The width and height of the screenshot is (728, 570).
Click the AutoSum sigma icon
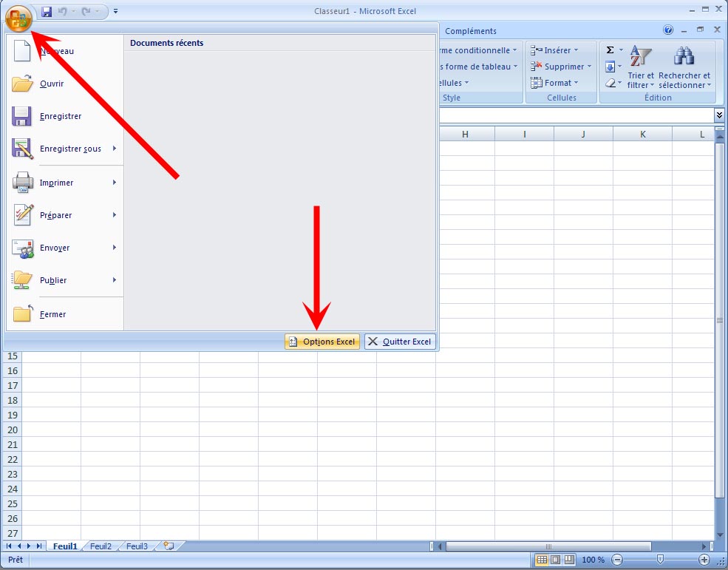(x=610, y=50)
